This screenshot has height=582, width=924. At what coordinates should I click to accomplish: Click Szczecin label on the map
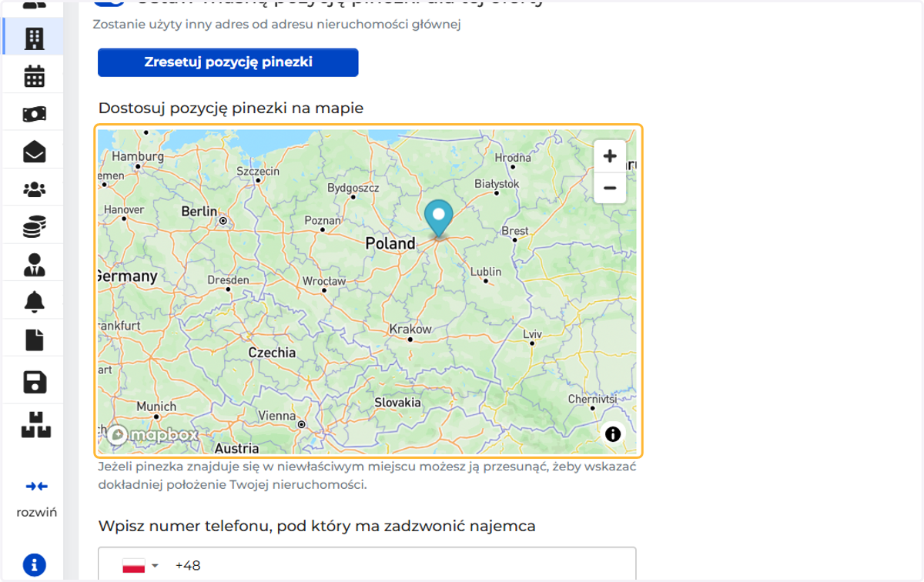258,172
